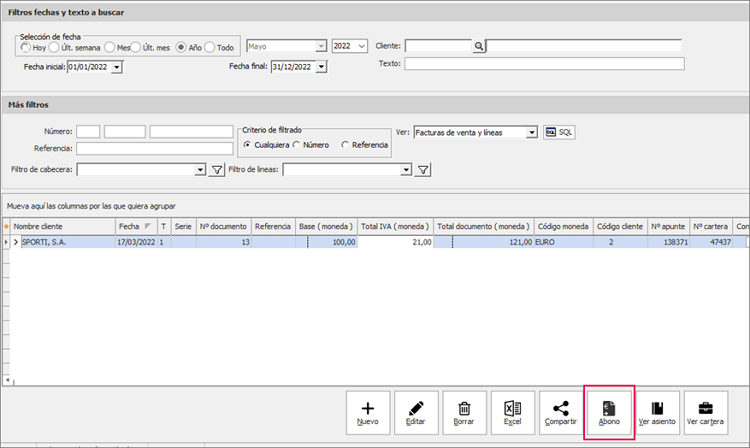Viewport: 750px width, 448px height.
Task: Select the Últ. mes date option
Action: (x=136, y=47)
